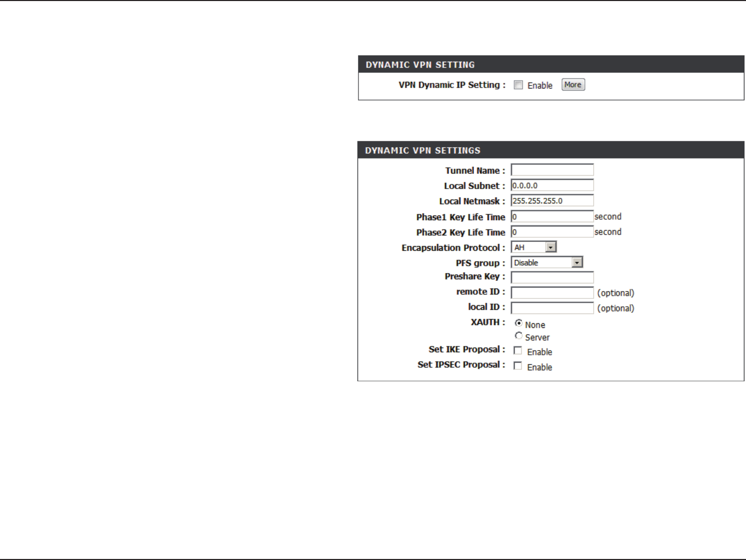Image resolution: width=746 pixels, height=560 pixels.
Task: Select the Local Netmask field
Action: click(552, 200)
